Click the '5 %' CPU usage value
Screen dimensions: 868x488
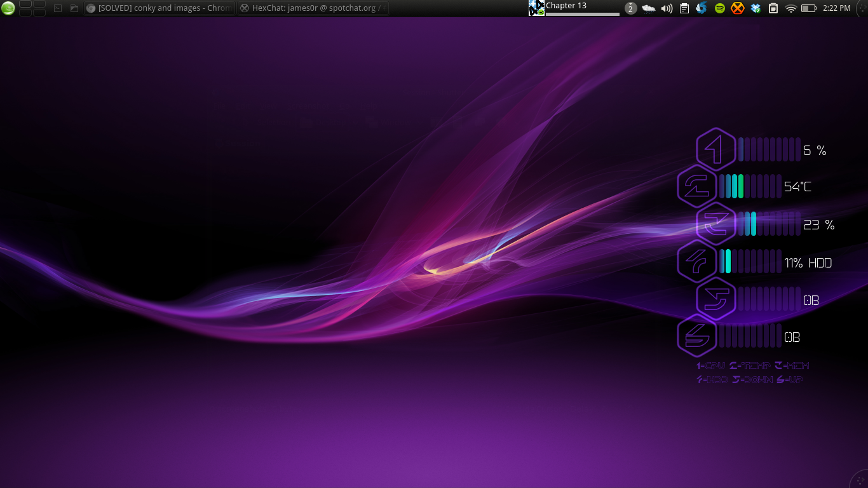coord(815,151)
